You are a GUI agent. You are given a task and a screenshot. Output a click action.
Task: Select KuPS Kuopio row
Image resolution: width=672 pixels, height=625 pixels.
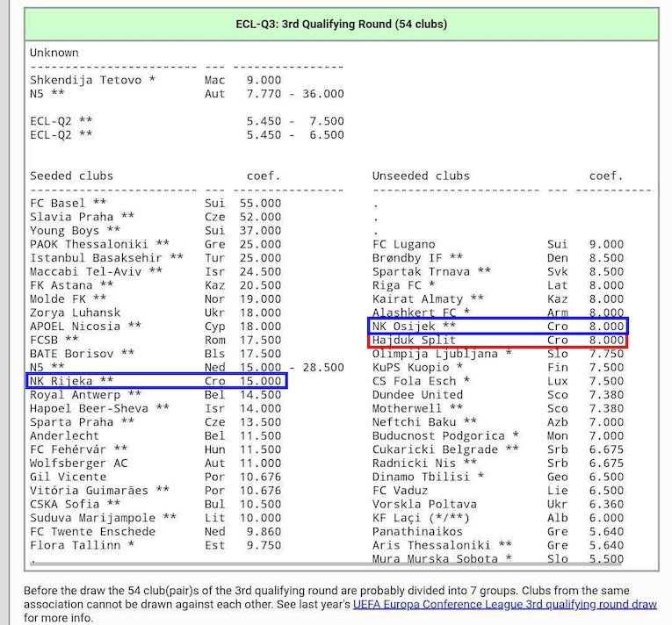pos(498,368)
